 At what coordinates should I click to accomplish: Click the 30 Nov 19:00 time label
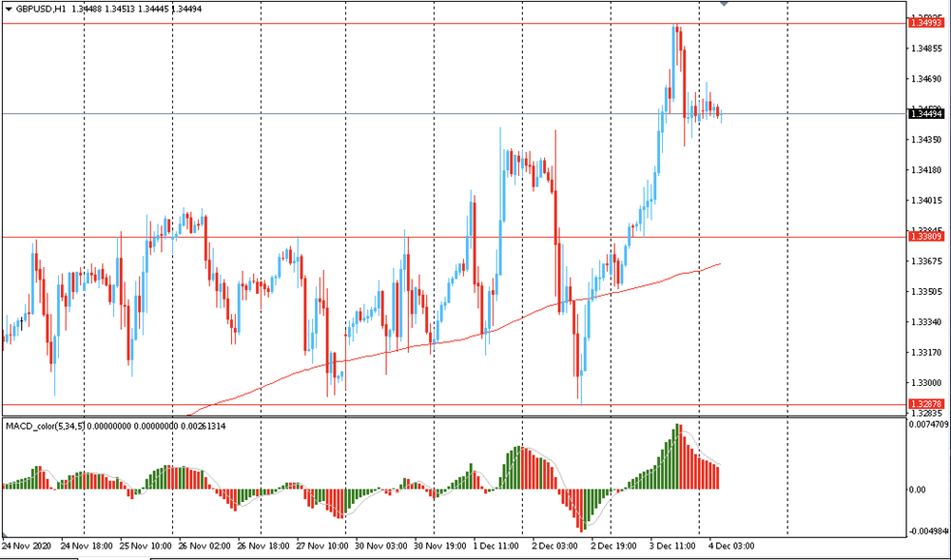click(439, 545)
